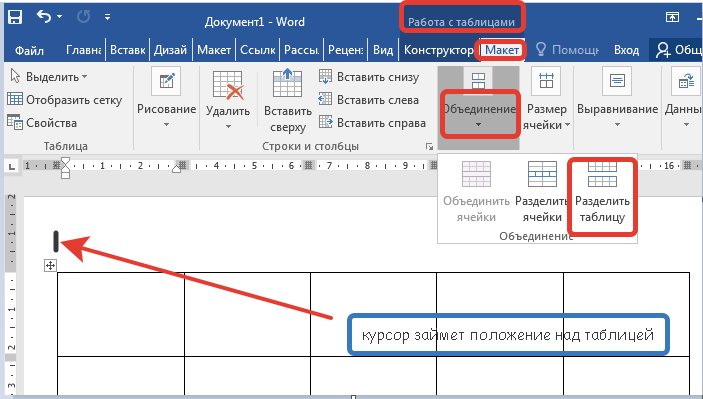The width and height of the screenshot is (703, 399).
Task: Insert a column with Вставить справа
Action: pos(372,122)
